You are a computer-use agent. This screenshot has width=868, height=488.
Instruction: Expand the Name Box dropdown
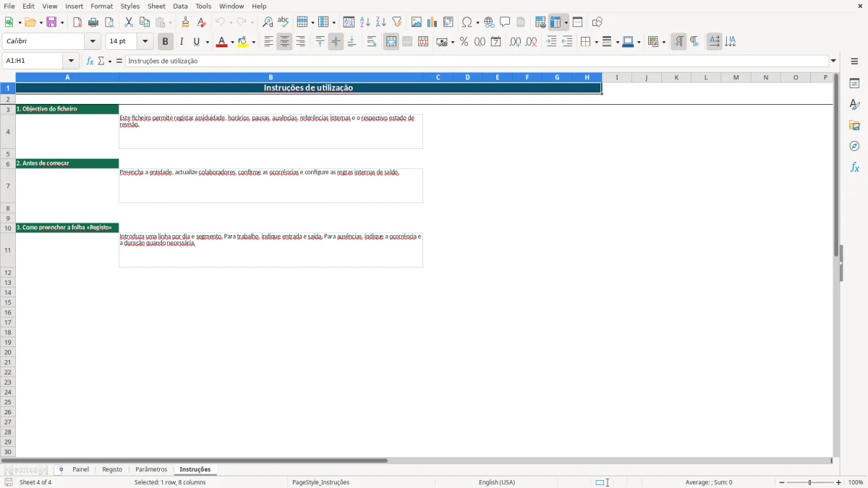[71, 61]
